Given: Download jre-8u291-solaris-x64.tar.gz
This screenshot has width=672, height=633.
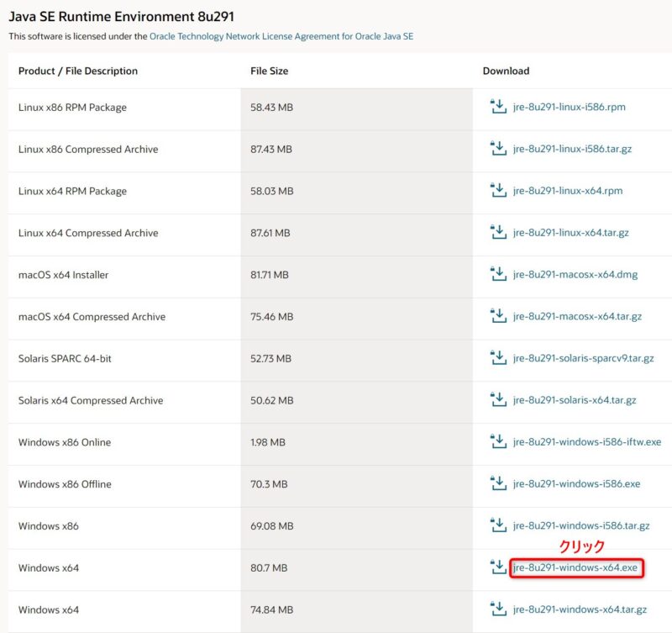Looking at the screenshot, I should pyautogui.click(x=575, y=400).
